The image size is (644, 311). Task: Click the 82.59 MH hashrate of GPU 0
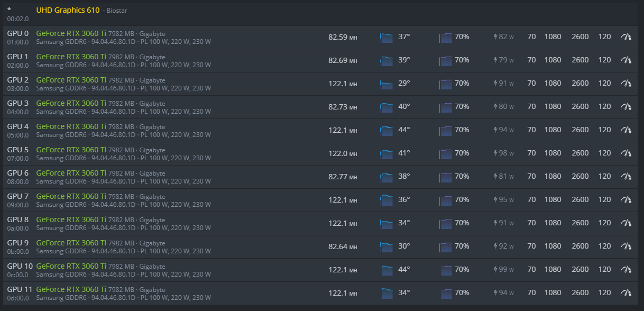click(342, 37)
